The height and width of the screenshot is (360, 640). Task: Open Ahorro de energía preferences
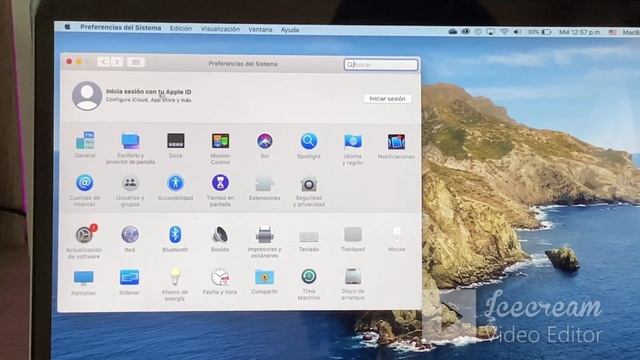point(175,277)
